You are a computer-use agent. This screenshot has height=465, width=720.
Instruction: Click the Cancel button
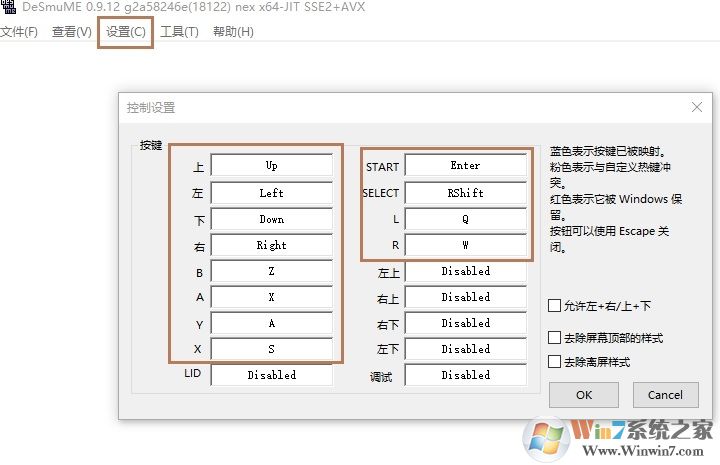coord(665,395)
